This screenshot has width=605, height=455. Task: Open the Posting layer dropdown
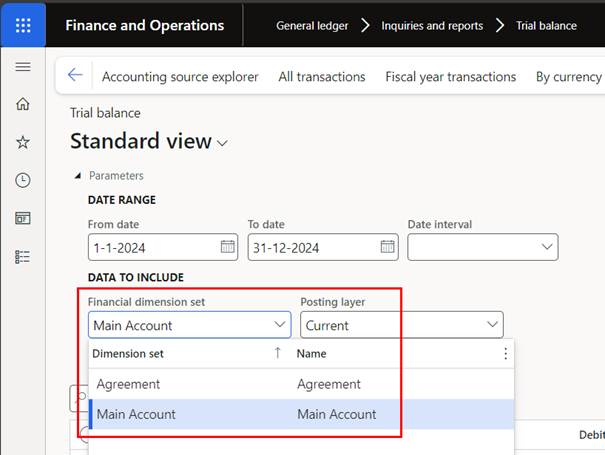pos(491,325)
